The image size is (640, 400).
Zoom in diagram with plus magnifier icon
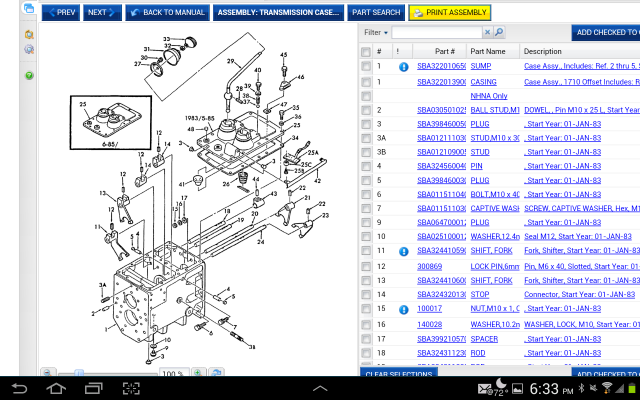tap(198, 373)
